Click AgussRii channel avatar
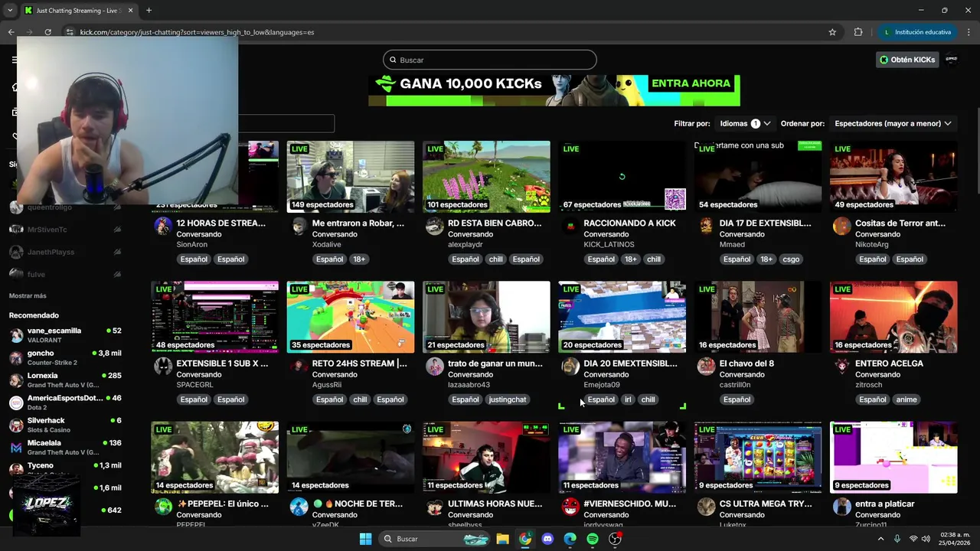Viewport: 980px width, 551px height. 299,366
